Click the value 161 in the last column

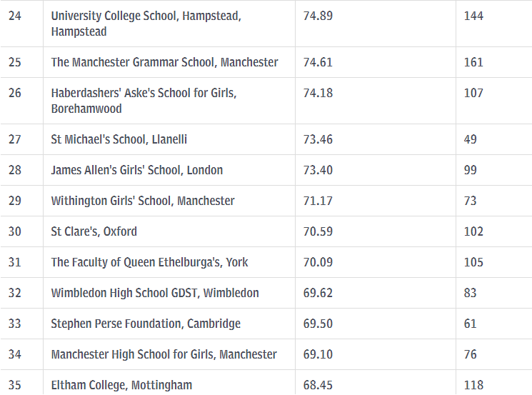(x=473, y=62)
